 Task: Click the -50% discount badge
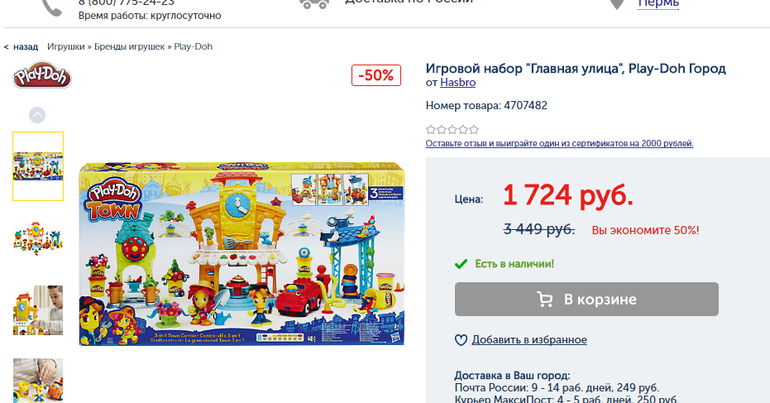point(376,75)
